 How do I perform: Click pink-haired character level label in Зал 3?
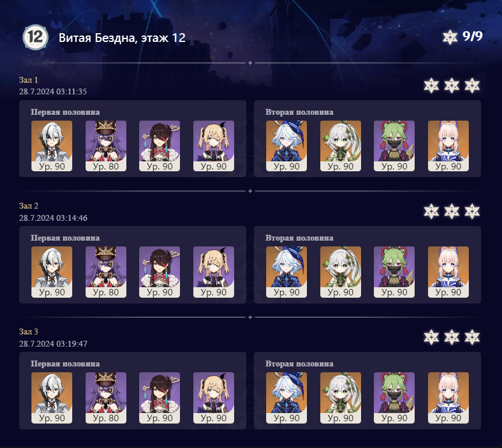[448, 418]
